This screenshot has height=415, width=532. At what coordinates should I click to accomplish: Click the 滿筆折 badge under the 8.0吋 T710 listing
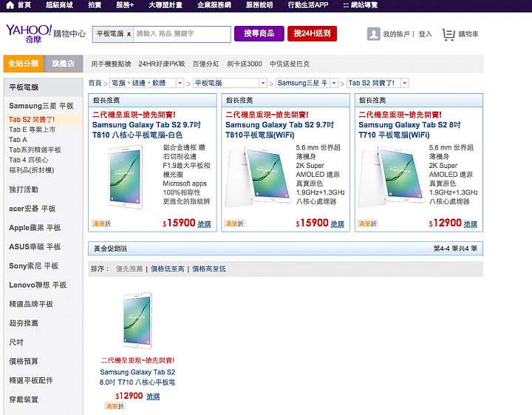pos(115,406)
